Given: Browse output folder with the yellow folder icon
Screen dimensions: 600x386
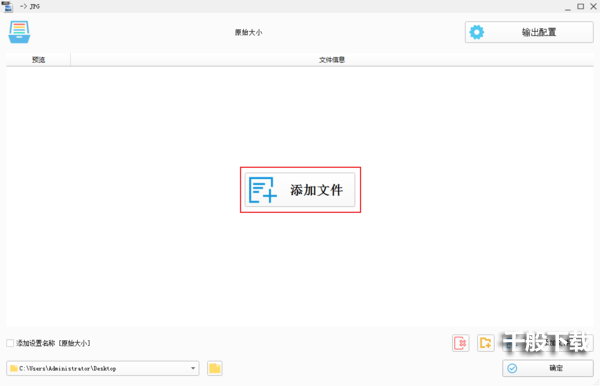Looking at the screenshot, I should coord(215,368).
